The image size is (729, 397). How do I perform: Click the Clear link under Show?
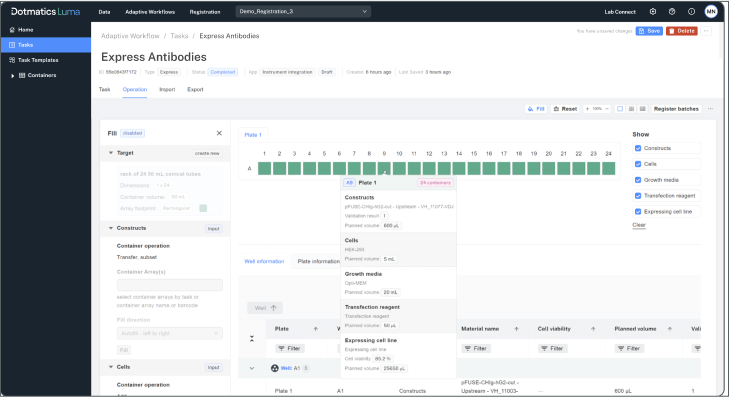639,225
